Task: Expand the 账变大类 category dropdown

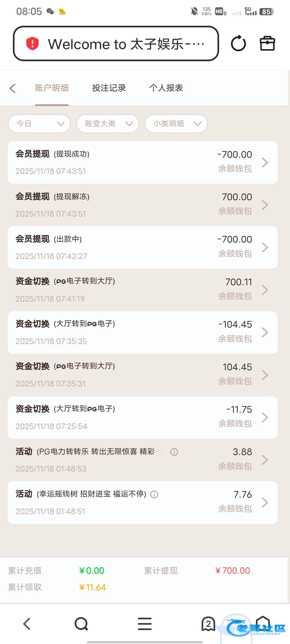Action: tap(108, 124)
